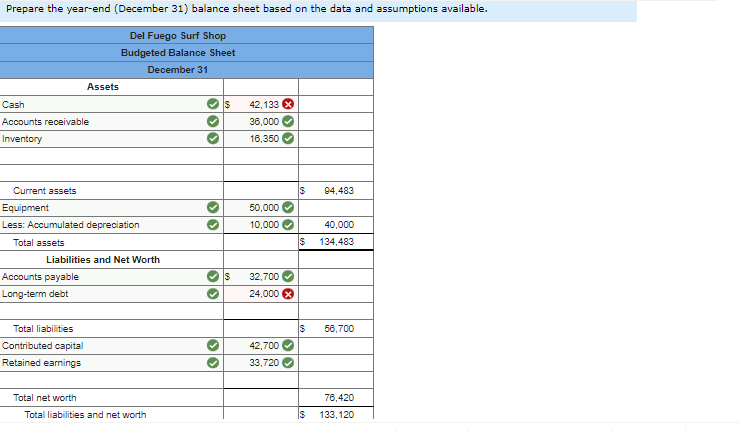Edit the Equipment amount 50,000
The image size is (741, 432).
point(261,207)
